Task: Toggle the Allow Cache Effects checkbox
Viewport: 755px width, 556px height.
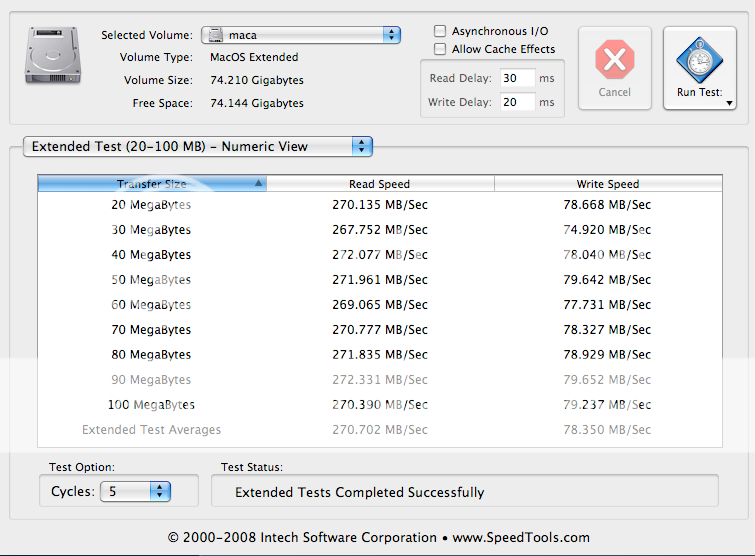Action: tap(440, 49)
